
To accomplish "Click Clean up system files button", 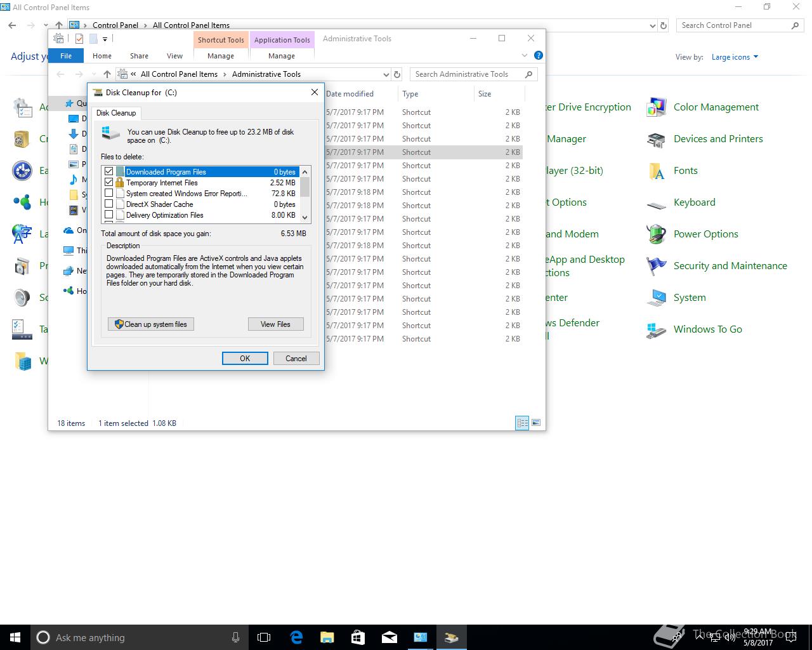I will click(151, 324).
